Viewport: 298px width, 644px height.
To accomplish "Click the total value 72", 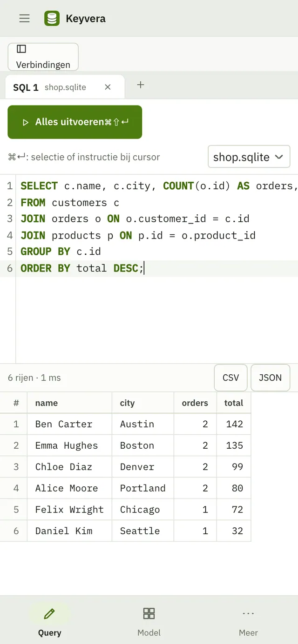I will pos(234,510).
